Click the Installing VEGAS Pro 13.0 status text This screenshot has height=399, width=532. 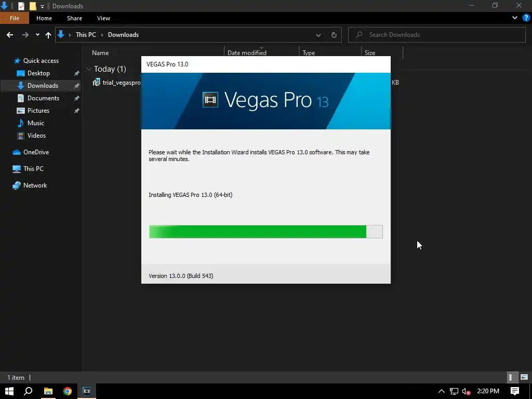click(190, 195)
